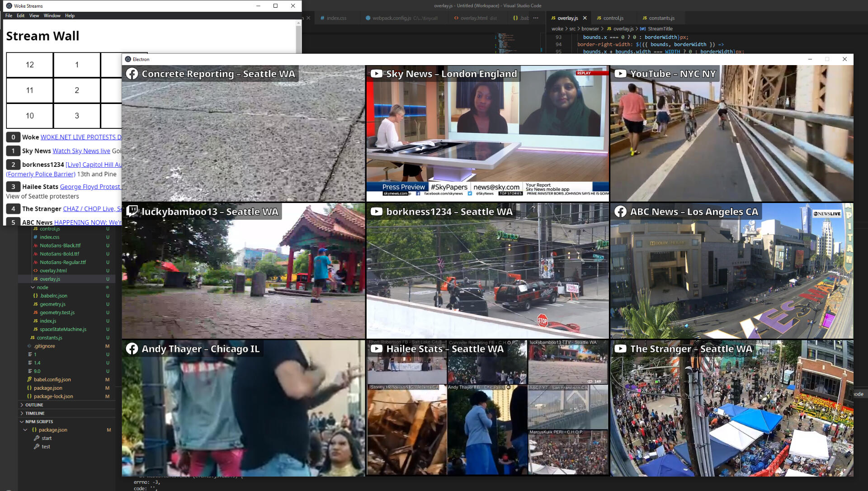The height and width of the screenshot is (491, 868).
Task: Collapse the NPM SCRIPTS section
Action: (x=39, y=421)
